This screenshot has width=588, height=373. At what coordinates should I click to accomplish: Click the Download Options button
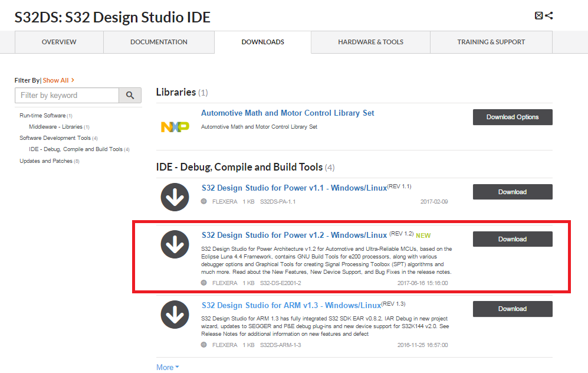point(513,117)
